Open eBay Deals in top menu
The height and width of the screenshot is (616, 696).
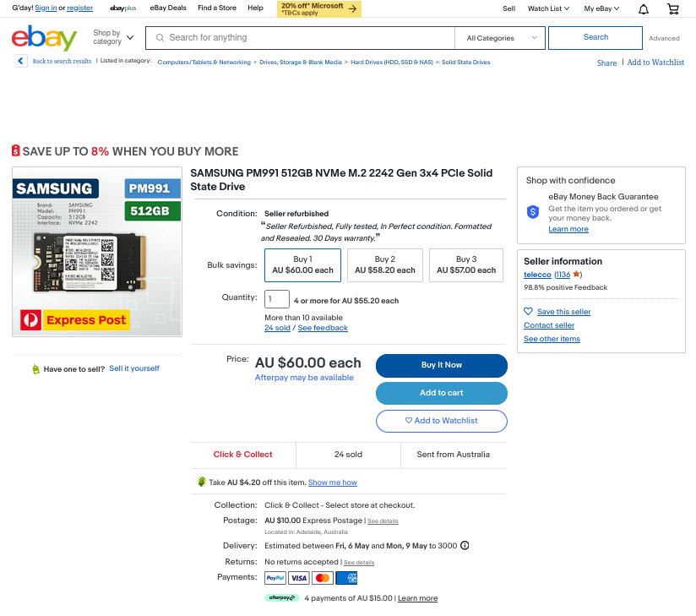point(168,8)
